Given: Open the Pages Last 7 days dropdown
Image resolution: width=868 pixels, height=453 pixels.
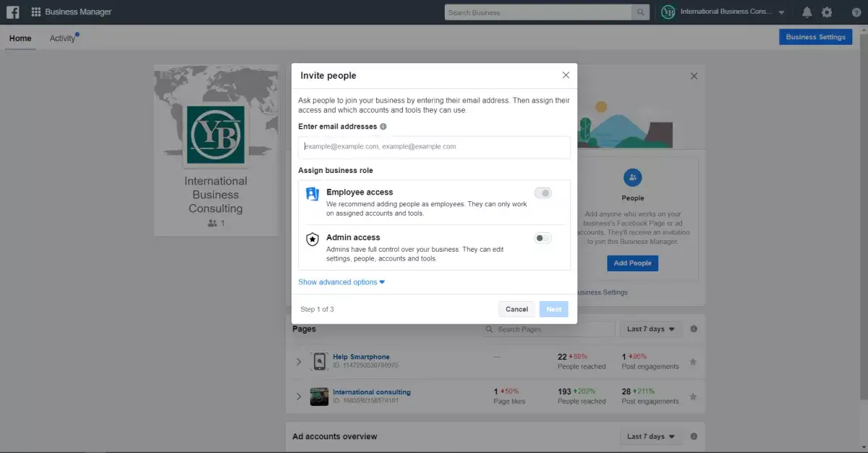Looking at the screenshot, I should point(650,329).
